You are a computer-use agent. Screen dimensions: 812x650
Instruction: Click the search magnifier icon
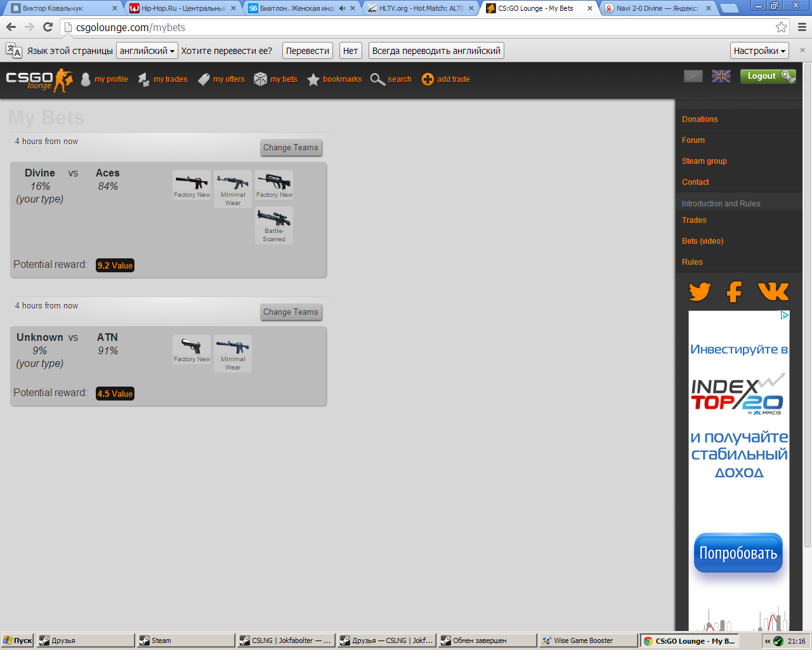coord(377,79)
